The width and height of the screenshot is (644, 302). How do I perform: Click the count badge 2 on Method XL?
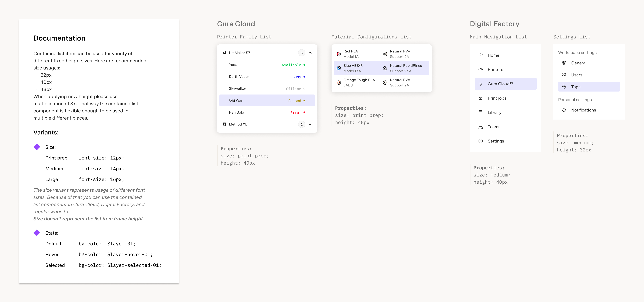tap(301, 124)
